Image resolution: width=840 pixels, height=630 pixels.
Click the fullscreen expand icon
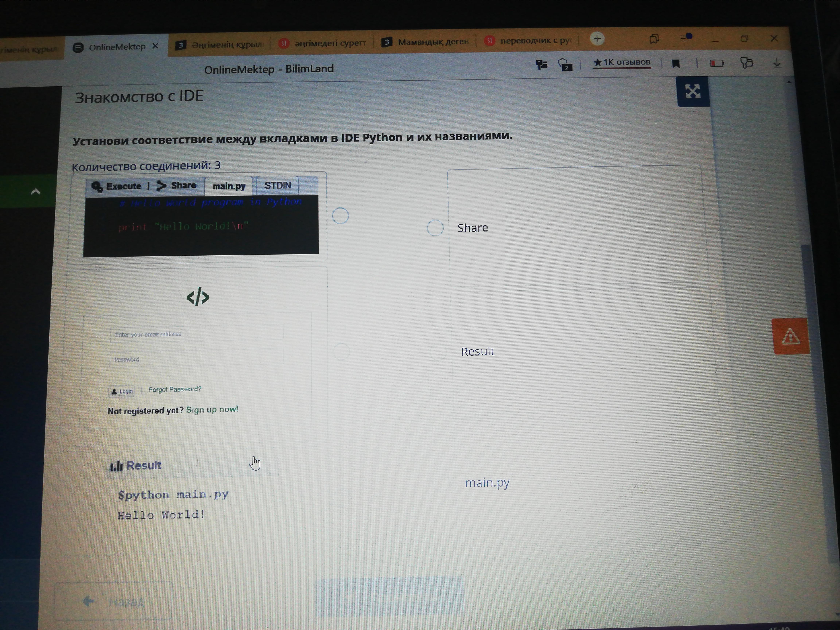692,92
